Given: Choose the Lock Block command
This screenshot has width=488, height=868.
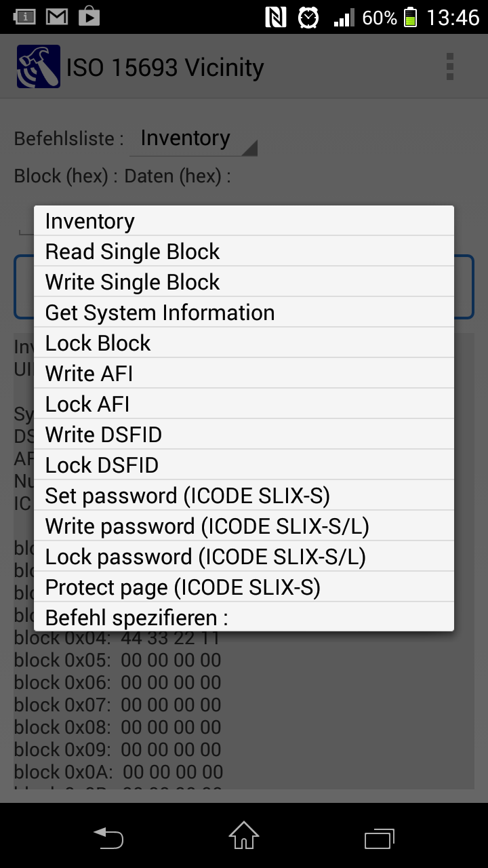Looking at the screenshot, I should [x=244, y=343].
